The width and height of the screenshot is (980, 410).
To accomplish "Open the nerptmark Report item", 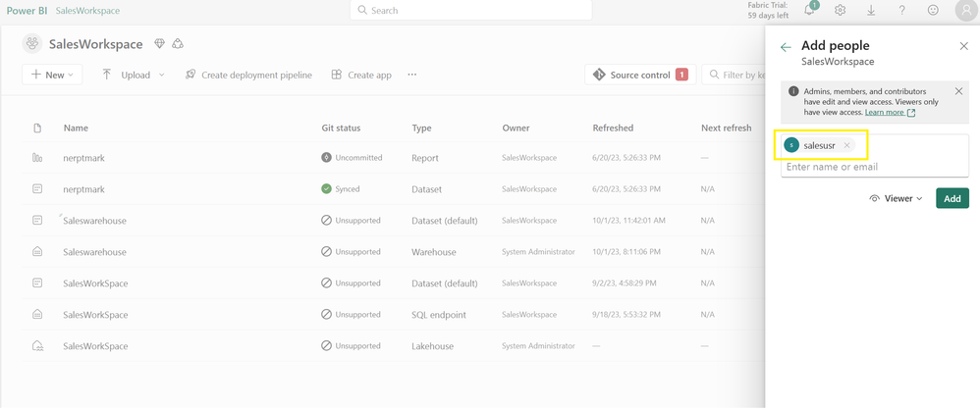I will coord(83,158).
